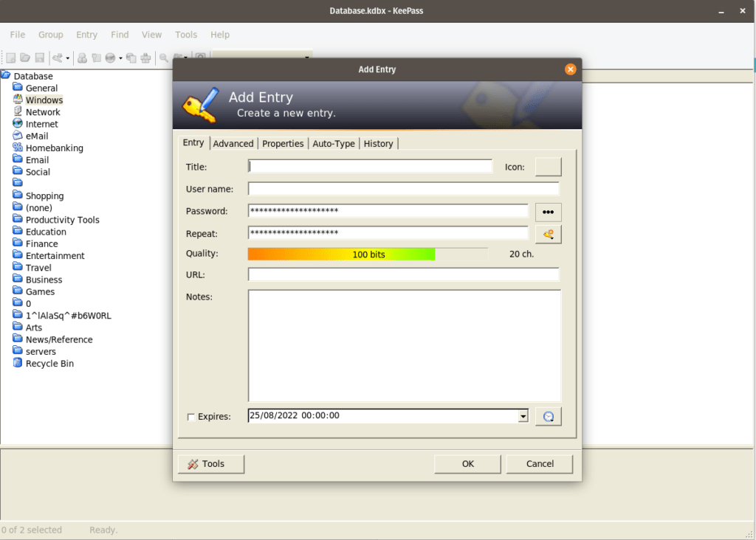Click the Perform Auto-Type toolbar icon
Viewport: 756px width, 540px height.
[145, 58]
